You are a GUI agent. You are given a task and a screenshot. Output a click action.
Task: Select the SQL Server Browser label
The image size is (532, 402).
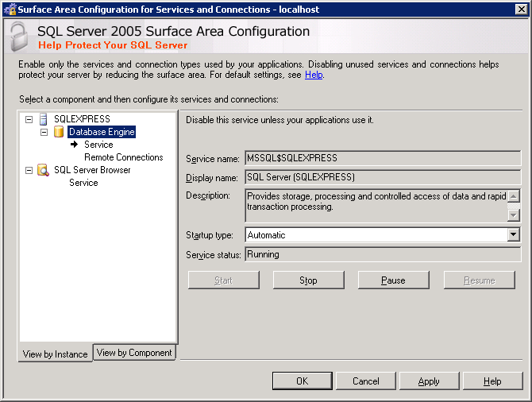[x=92, y=170]
